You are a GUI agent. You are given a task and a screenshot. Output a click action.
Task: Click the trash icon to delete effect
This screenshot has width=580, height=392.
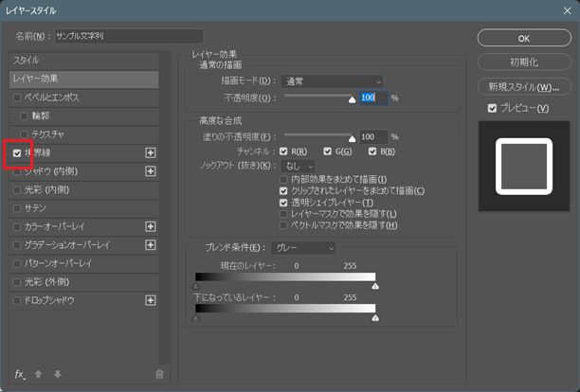[159, 374]
